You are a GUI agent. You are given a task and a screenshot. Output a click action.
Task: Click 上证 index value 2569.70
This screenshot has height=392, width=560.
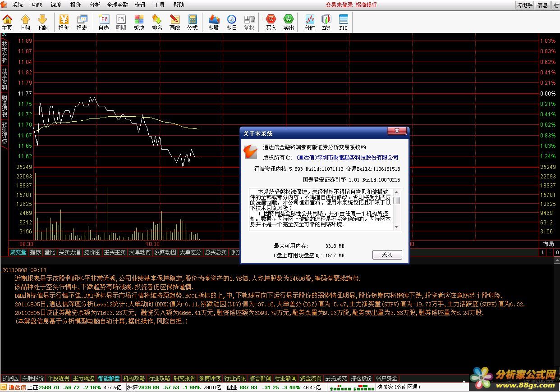tap(49, 387)
